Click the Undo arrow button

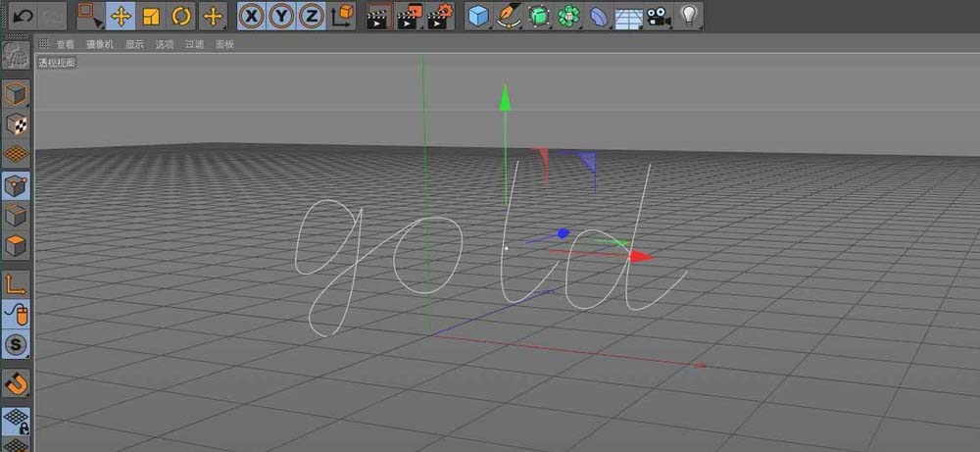click(x=22, y=16)
